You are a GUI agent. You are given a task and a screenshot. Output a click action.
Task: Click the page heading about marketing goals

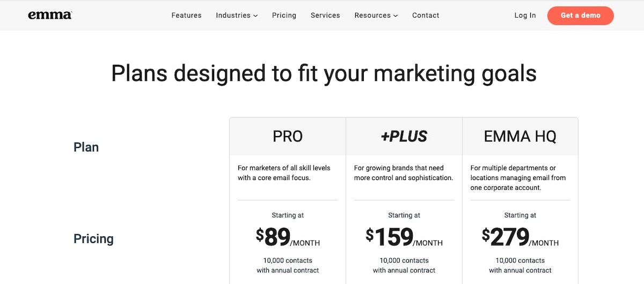[324, 73]
